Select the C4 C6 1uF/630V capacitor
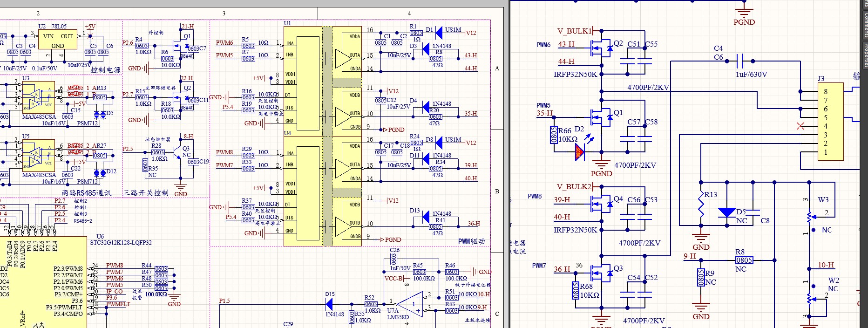 740,61
